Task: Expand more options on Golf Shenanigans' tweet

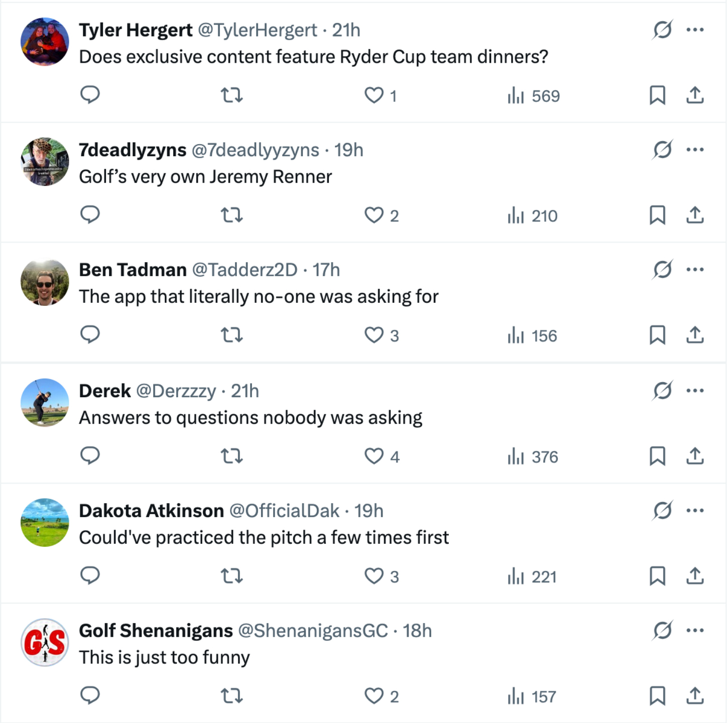Action: (x=695, y=631)
